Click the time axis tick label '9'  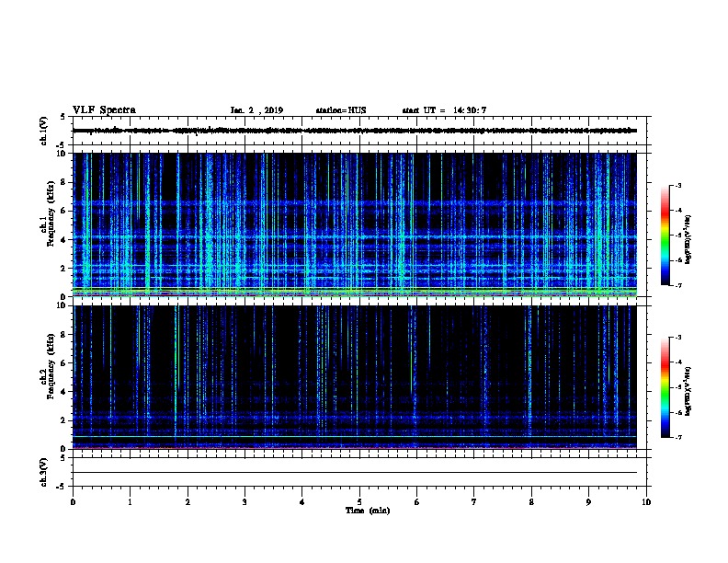pyautogui.click(x=588, y=502)
